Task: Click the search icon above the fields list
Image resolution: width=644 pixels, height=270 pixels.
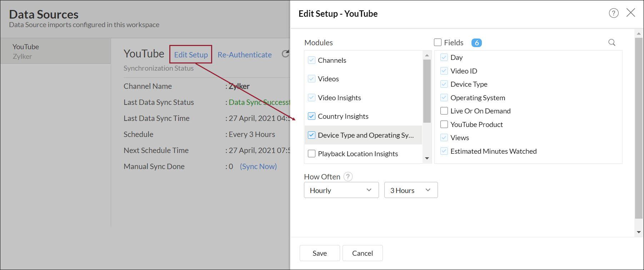Action: click(611, 42)
